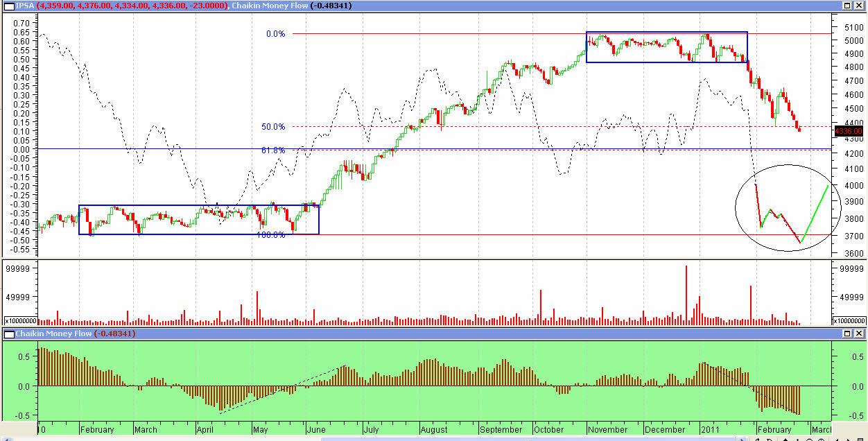Viewport: 868px width, 441px height.
Task: Select the green projected rebound line
Action: point(815,213)
